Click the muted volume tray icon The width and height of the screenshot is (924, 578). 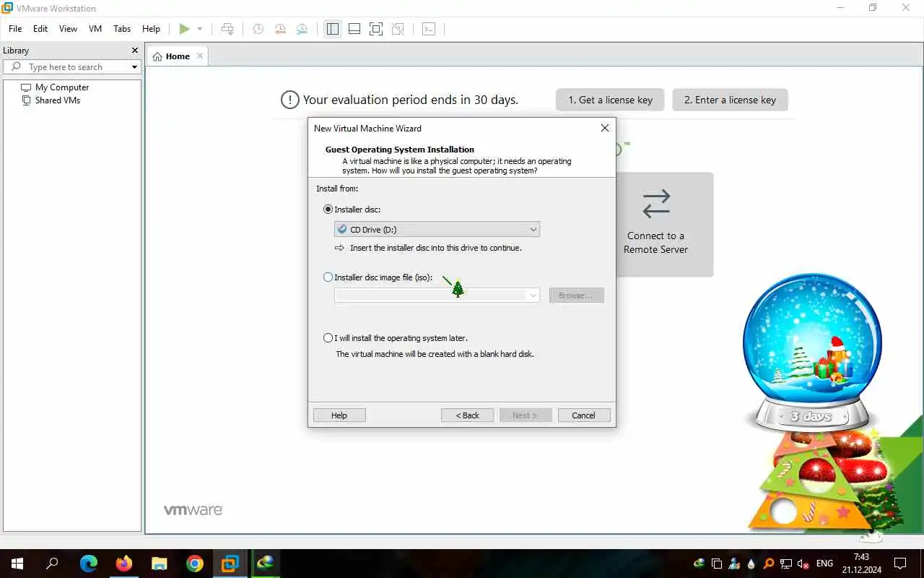803,564
